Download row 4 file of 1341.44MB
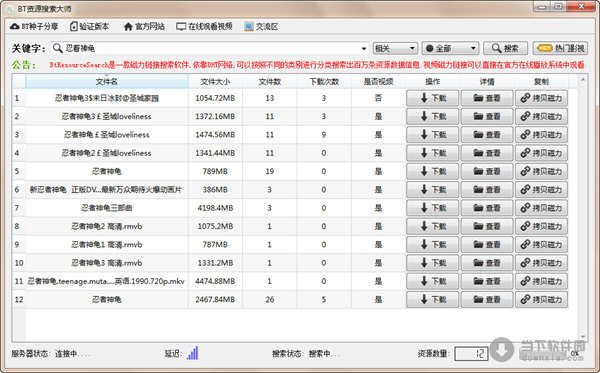Viewport: 600px width, 373px height. (x=432, y=153)
